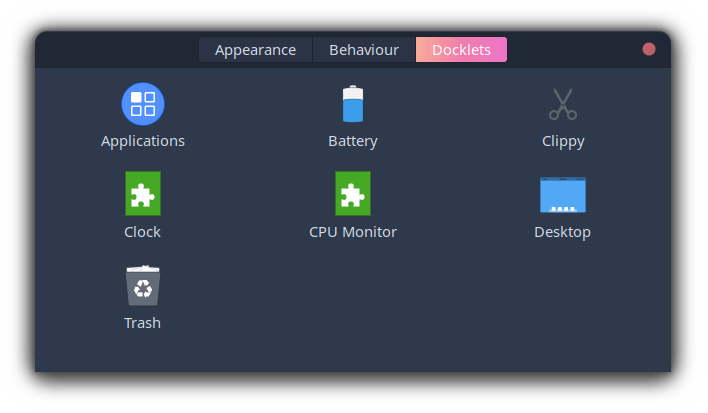Choose the Battery docklet icon
This screenshot has width=708, height=413.
[x=353, y=104]
